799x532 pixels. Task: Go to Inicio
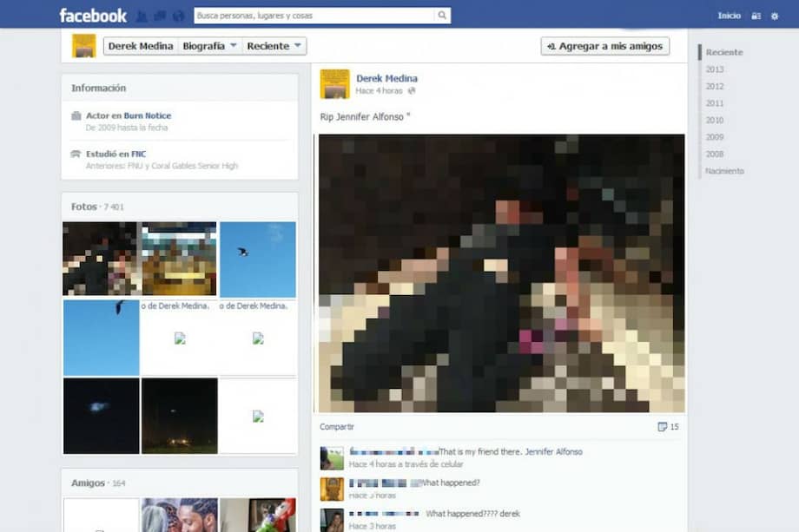[730, 16]
